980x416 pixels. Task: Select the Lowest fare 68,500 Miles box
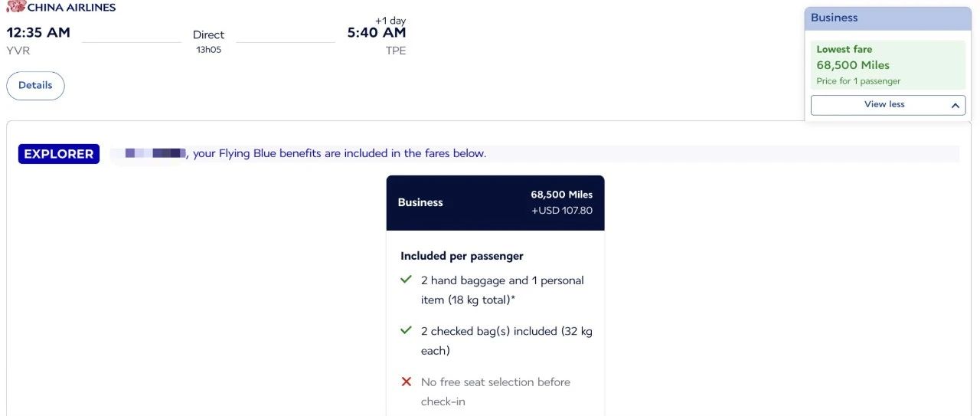click(x=887, y=65)
